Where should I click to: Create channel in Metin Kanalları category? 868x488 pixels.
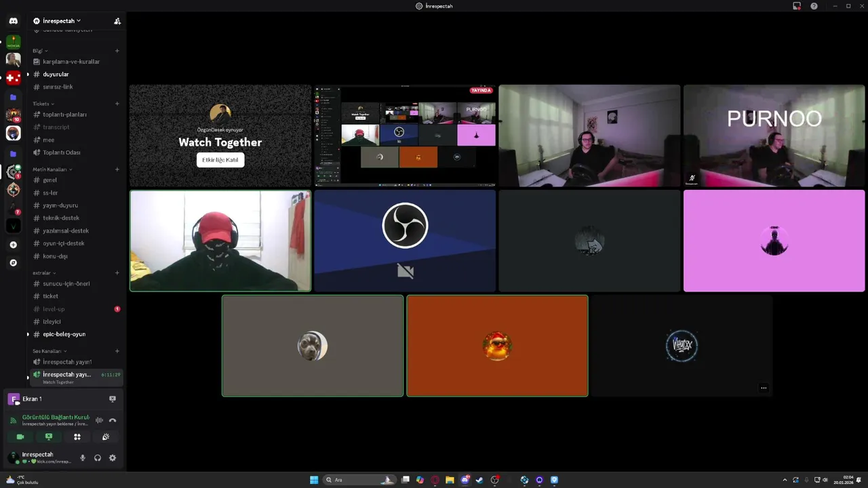point(117,169)
